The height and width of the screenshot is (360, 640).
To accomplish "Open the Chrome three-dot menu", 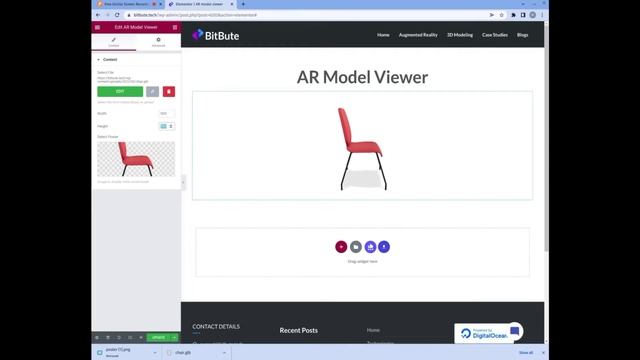I will pos(542,15).
